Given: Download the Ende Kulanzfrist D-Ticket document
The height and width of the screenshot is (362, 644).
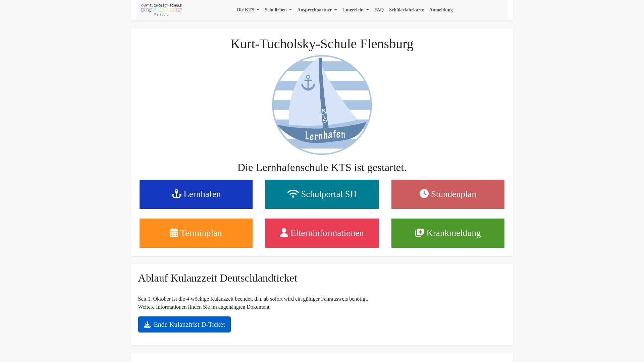Looking at the screenshot, I should pyautogui.click(x=184, y=324).
